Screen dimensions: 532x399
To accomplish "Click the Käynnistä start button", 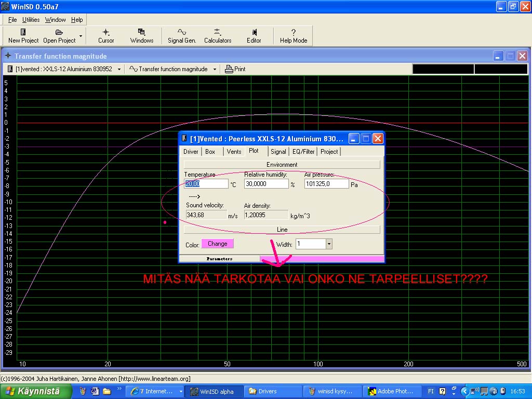I will (x=36, y=391).
